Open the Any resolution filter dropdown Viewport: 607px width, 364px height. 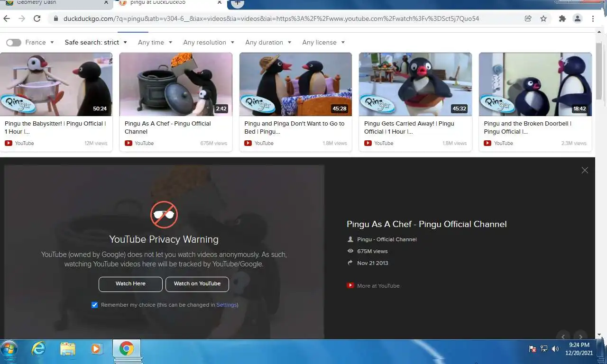209,42
